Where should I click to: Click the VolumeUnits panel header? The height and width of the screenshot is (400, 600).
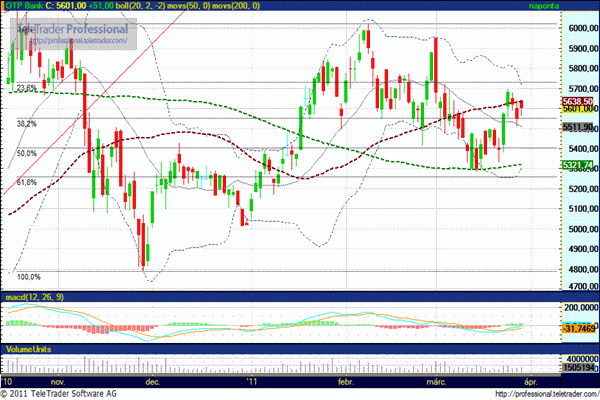coord(27,348)
